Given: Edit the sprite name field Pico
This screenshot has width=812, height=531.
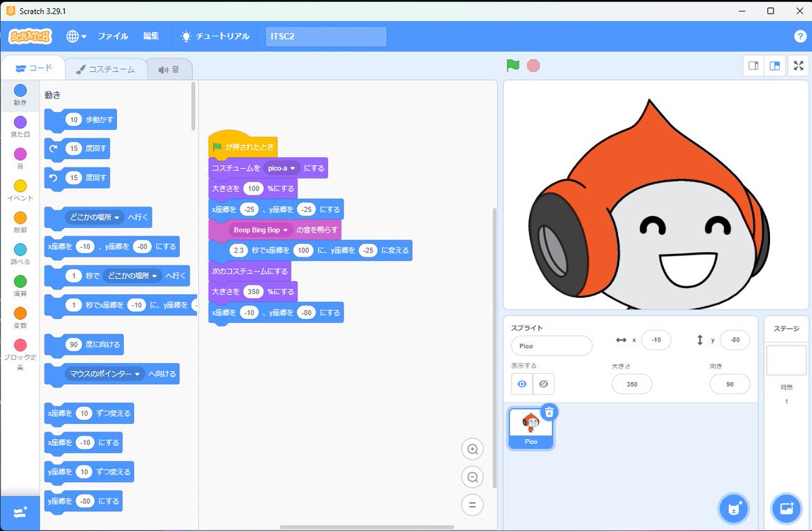Looking at the screenshot, I should tap(551, 345).
